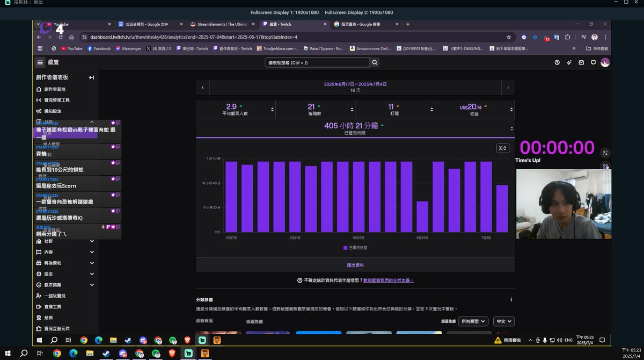644x360 pixels.
Task: Open the Google Translate extension icon
Action: point(557,37)
